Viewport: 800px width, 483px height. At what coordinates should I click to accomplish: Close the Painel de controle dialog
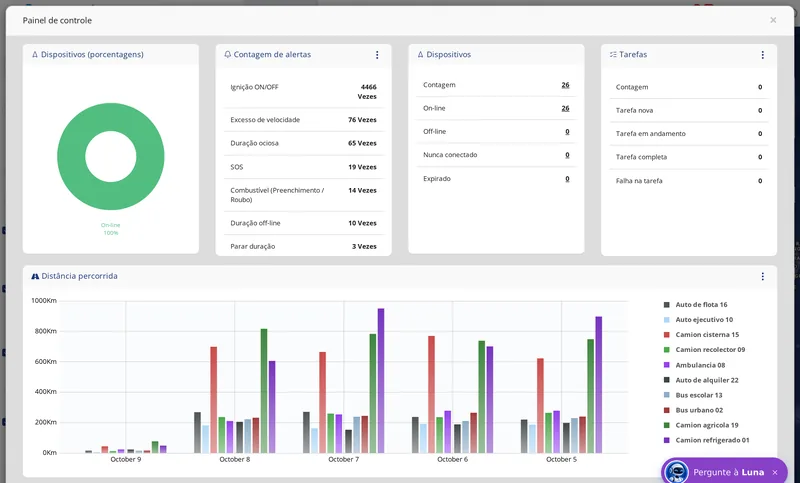point(773,20)
